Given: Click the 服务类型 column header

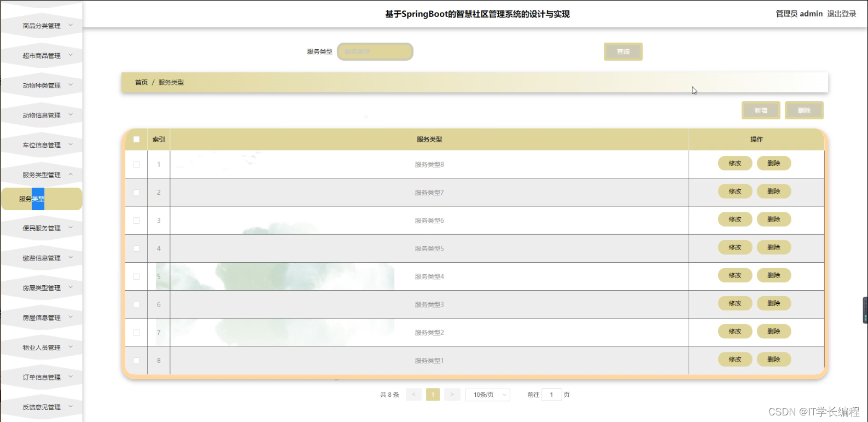Looking at the screenshot, I should pos(429,139).
